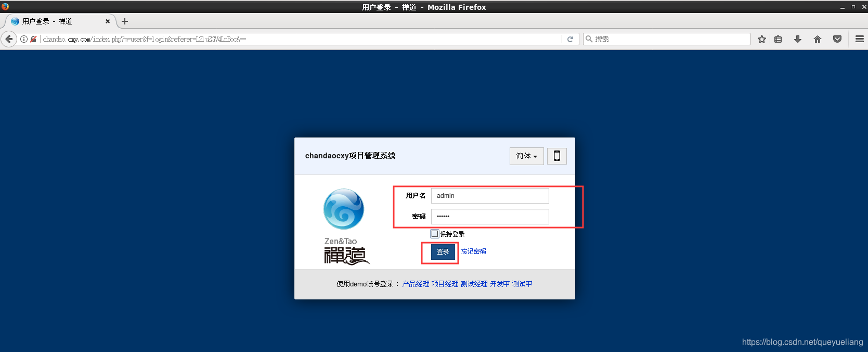The image size is (868, 352).
Task: Expand the 简体 language dropdown
Action: pos(526,156)
